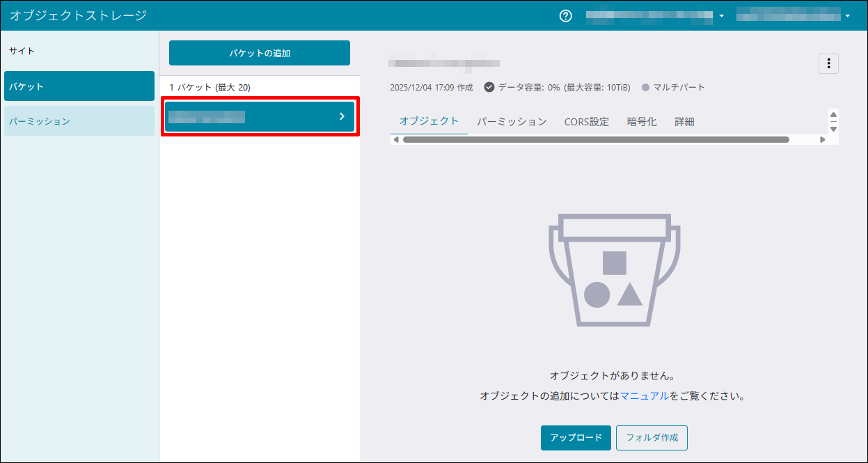
Task: Open the マニュアル link
Action: click(x=644, y=396)
